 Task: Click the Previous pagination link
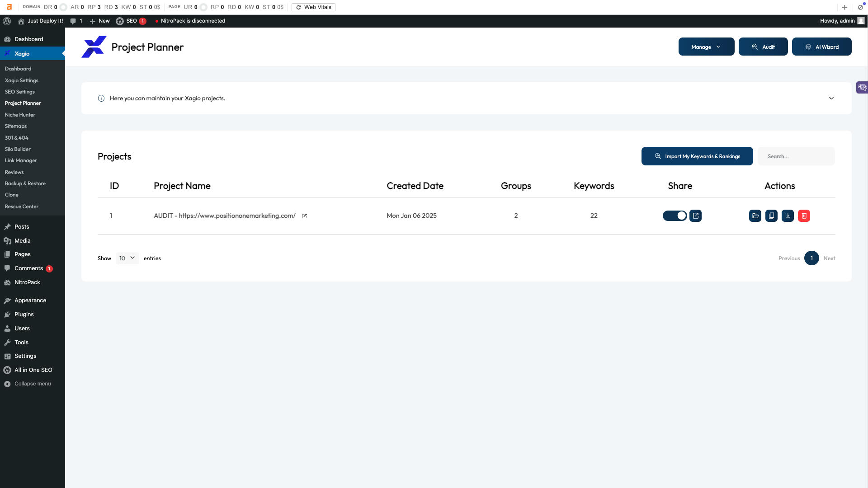789,258
